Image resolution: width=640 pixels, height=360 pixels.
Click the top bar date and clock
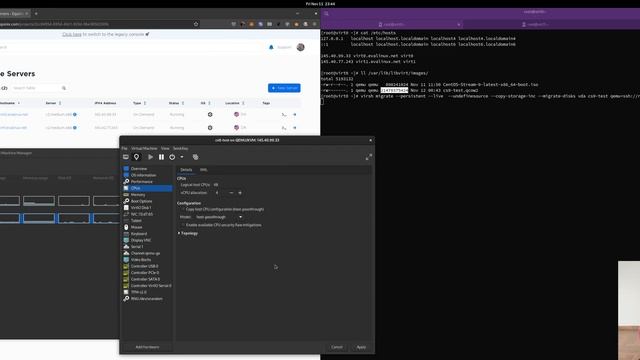point(320,4)
